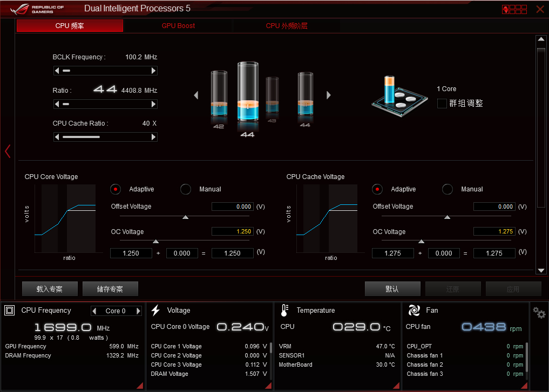Expand the Voltage panel red corner triangle

coord(268,386)
